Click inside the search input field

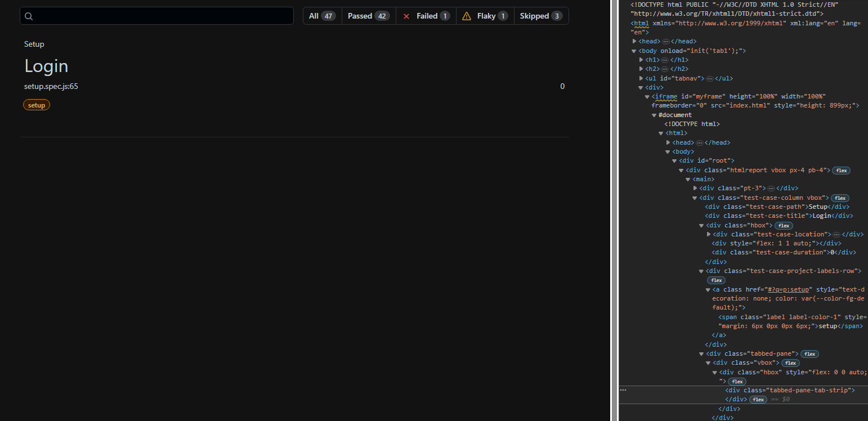click(158, 16)
